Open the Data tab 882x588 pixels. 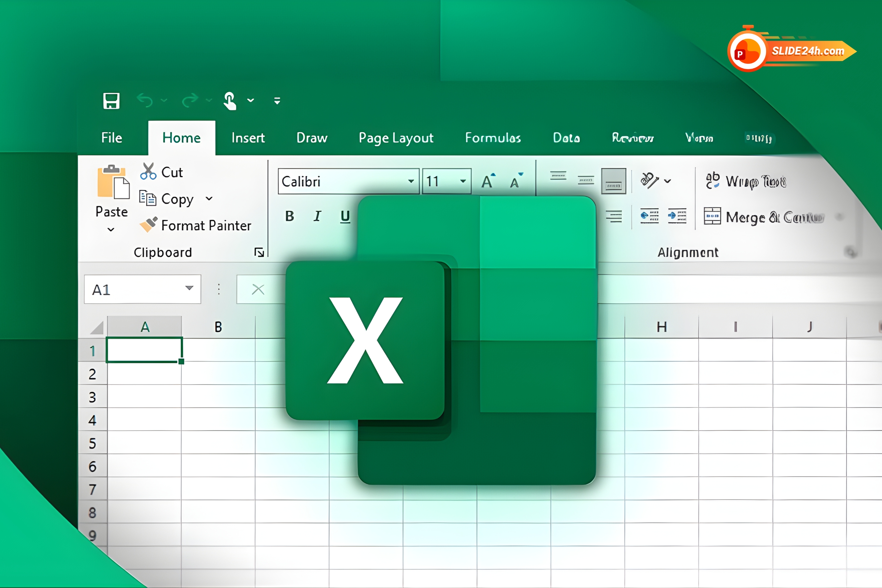coord(566,138)
